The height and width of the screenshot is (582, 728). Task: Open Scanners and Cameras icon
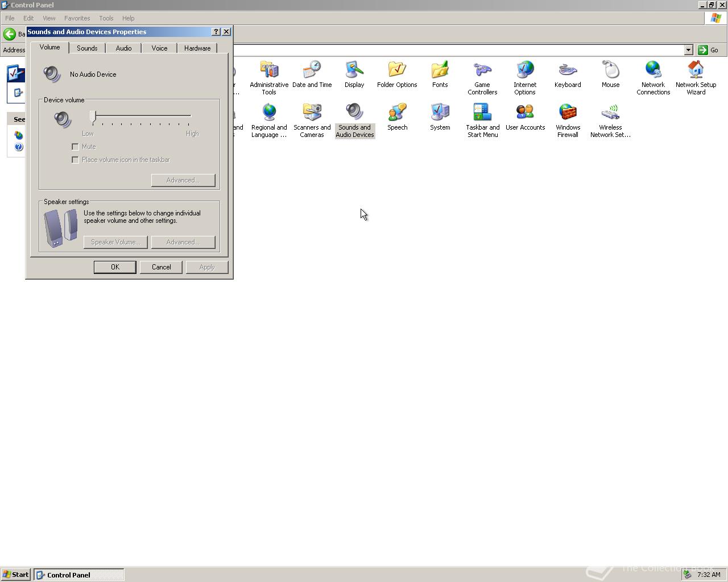coord(312,120)
